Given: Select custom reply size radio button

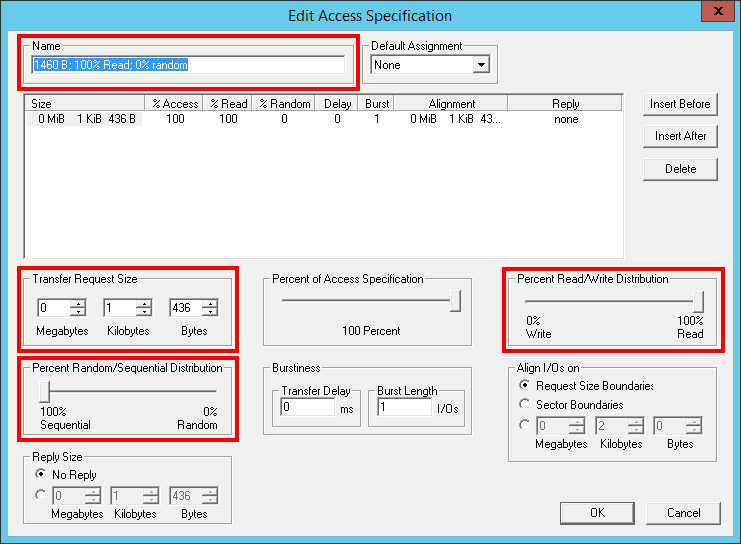Looking at the screenshot, I should 41,495.
